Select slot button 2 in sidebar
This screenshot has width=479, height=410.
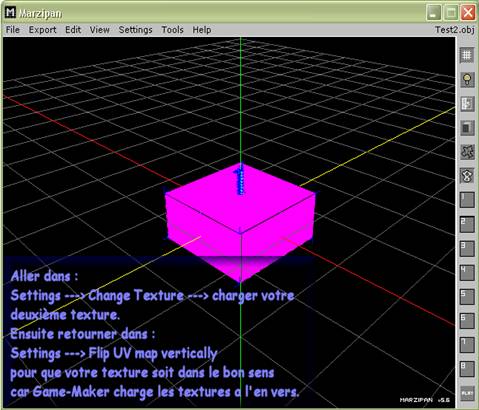point(467,224)
